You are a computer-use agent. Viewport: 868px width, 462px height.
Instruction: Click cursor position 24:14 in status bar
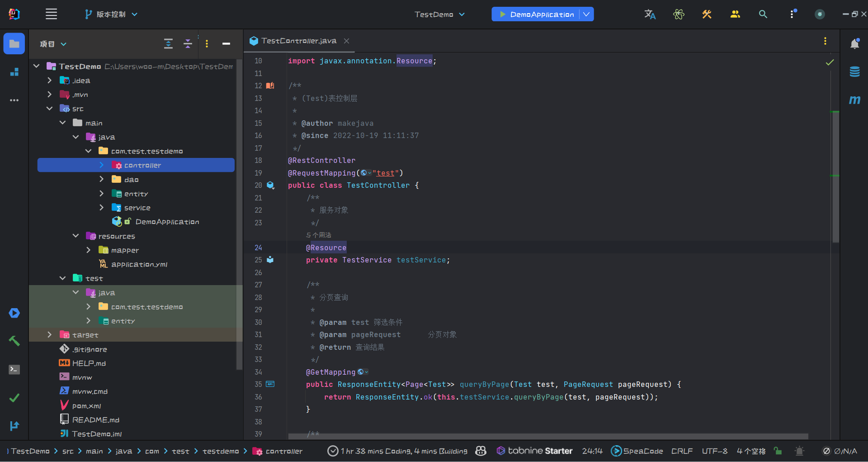(592, 451)
